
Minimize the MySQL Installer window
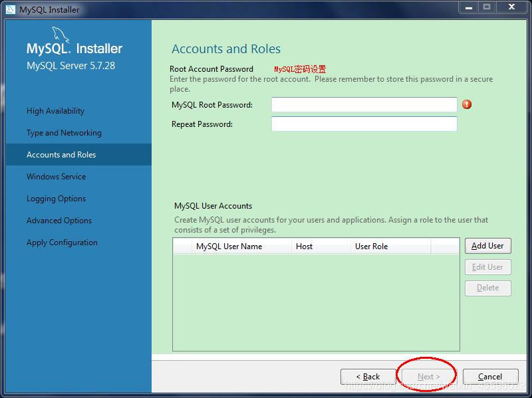[x=469, y=7]
